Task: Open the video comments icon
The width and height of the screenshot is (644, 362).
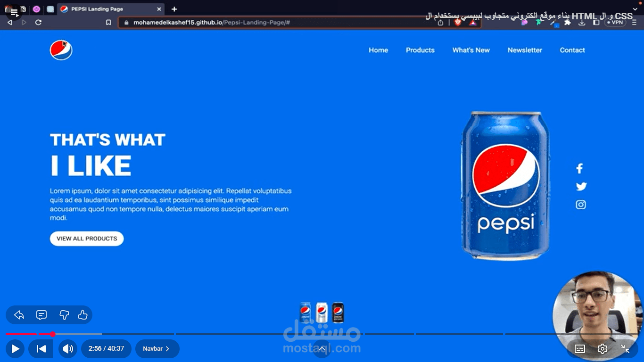Action: (41, 315)
